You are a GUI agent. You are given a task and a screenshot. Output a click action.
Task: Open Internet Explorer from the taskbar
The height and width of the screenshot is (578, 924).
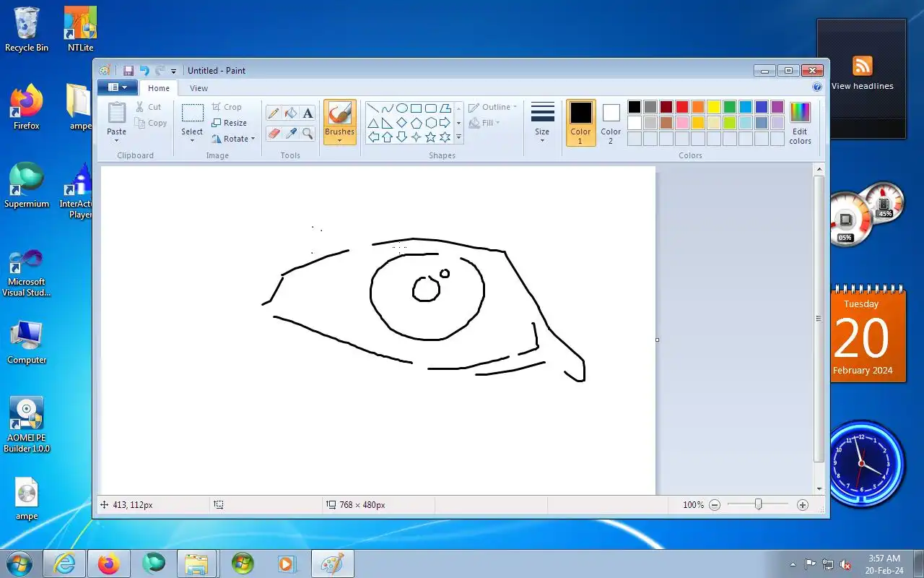pyautogui.click(x=64, y=564)
